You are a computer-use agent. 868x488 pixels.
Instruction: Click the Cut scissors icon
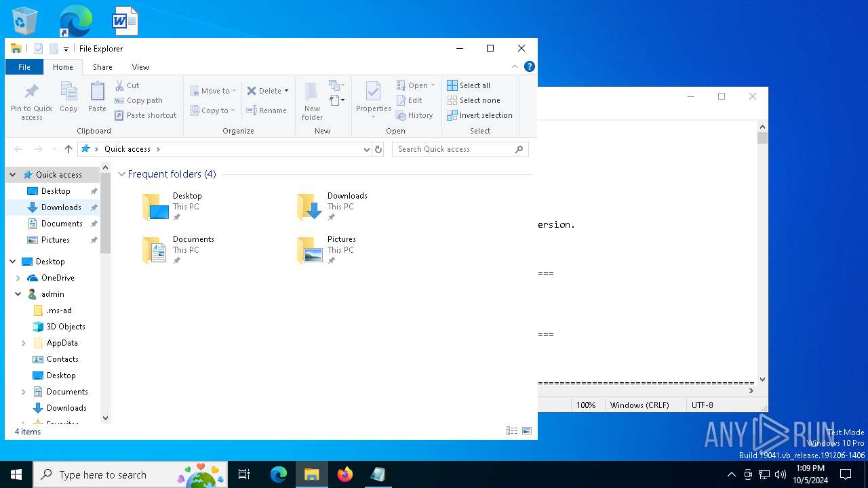(x=119, y=85)
